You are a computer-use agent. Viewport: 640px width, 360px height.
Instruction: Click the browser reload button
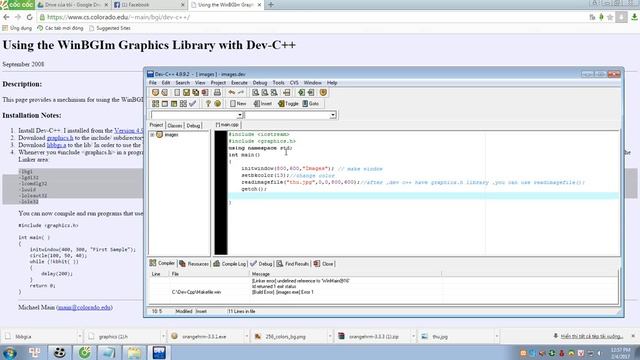(29, 17)
